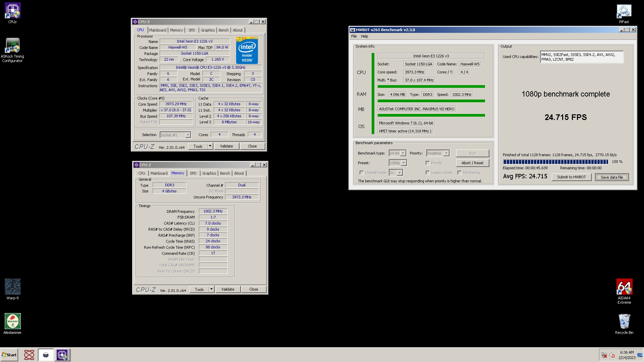Click the show desktop tray icon
Image resolution: width=644 pixels, height=362 pixels.
[640, 355]
